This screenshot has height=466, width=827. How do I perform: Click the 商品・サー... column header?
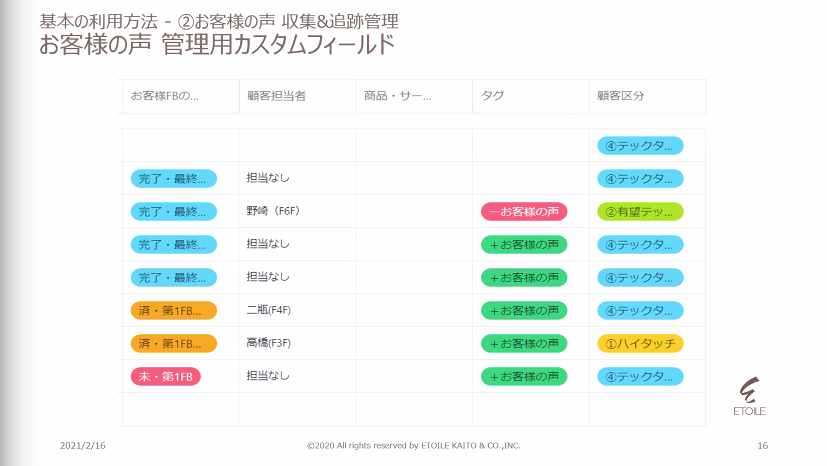coord(398,96)
